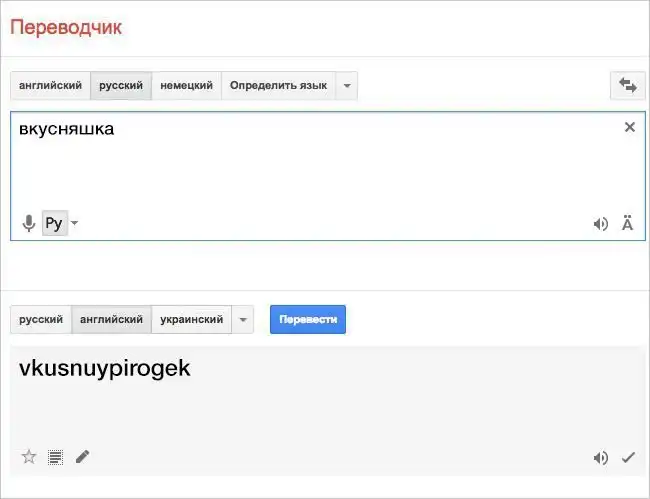Select all translated text icon
650x499 pixels.
point(56,457)
